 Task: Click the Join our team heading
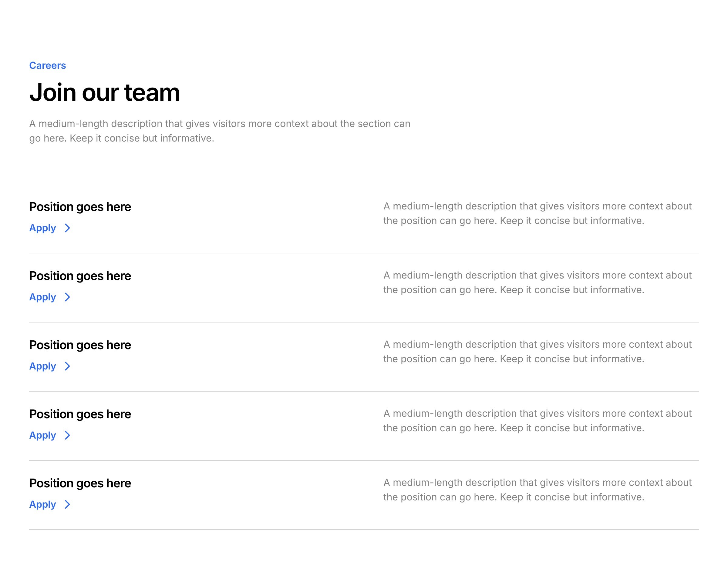pyautogui.click(x=104, y=92)
